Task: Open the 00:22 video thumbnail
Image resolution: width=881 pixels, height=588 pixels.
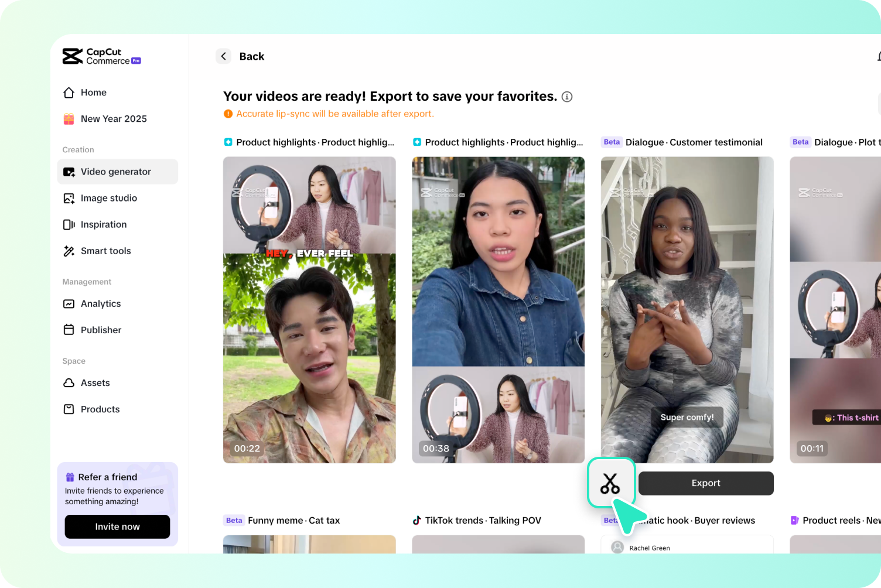Action: [x=309, y=310]
